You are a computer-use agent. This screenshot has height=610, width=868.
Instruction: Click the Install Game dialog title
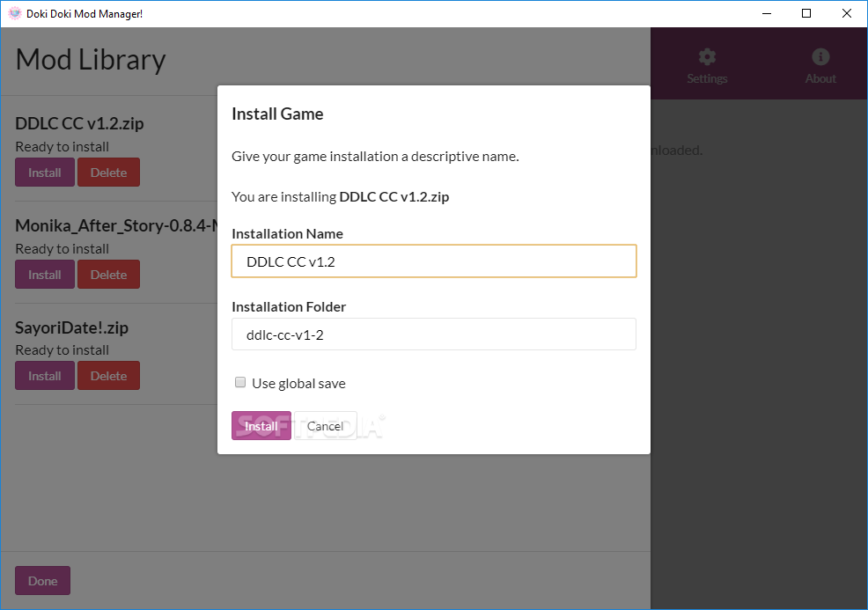point(277,114)
